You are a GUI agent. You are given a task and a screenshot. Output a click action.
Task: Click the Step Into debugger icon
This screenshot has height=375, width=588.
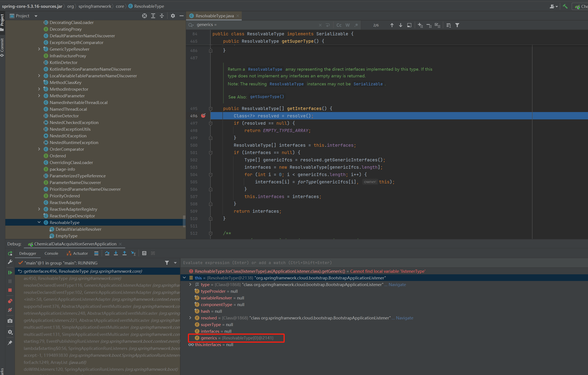[x=116, y=253]
